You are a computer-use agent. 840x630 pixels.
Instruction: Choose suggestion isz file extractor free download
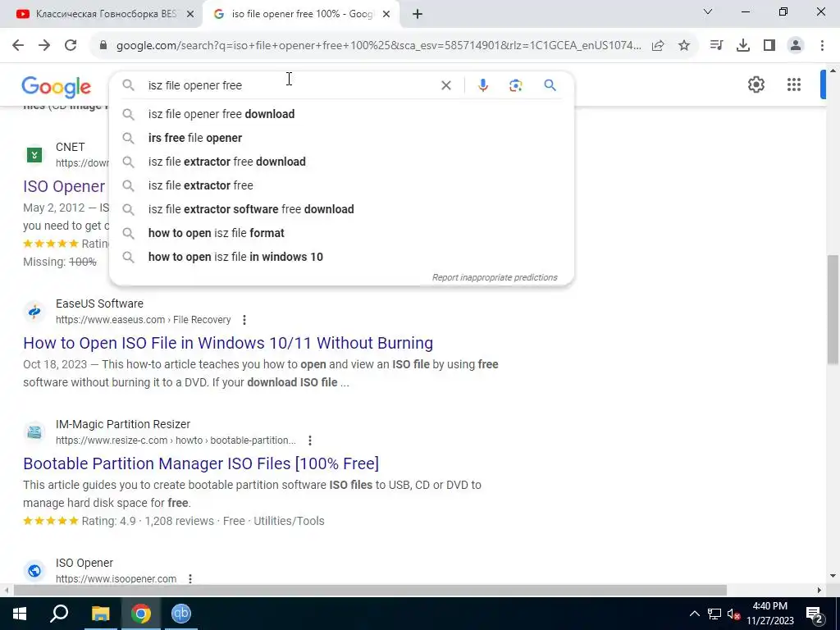[x=342, y=162]
